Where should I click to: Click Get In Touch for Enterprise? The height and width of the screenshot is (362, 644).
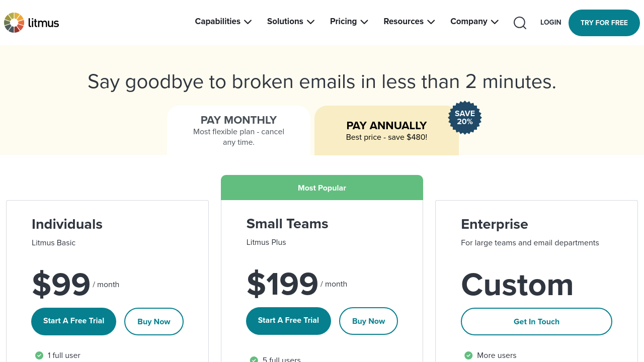coord(536,322)
